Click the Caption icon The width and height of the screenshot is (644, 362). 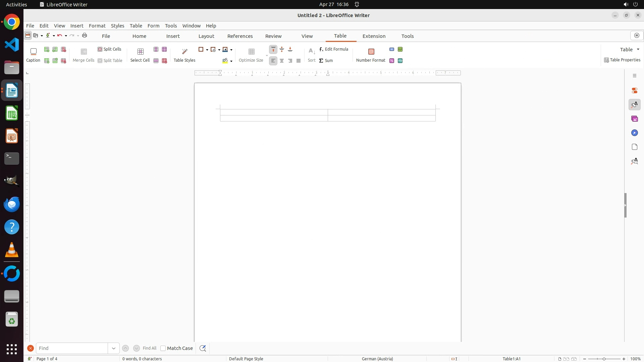pyautogui.click(x=33, y=52)
